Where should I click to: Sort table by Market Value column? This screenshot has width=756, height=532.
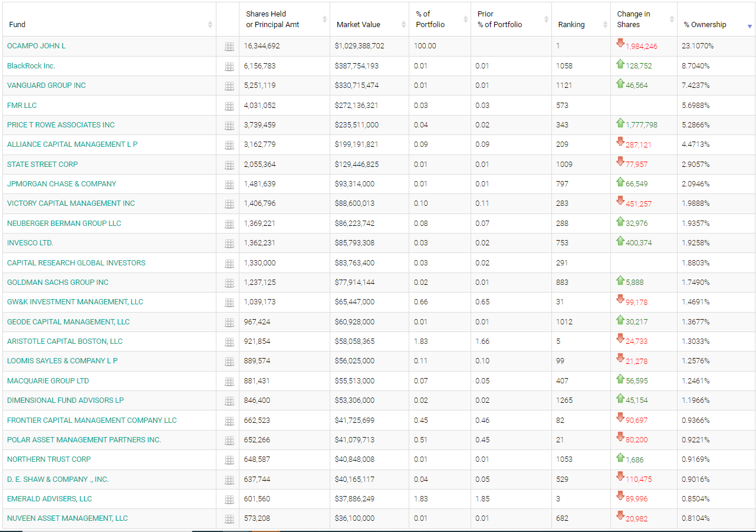(x=370, y=19)
